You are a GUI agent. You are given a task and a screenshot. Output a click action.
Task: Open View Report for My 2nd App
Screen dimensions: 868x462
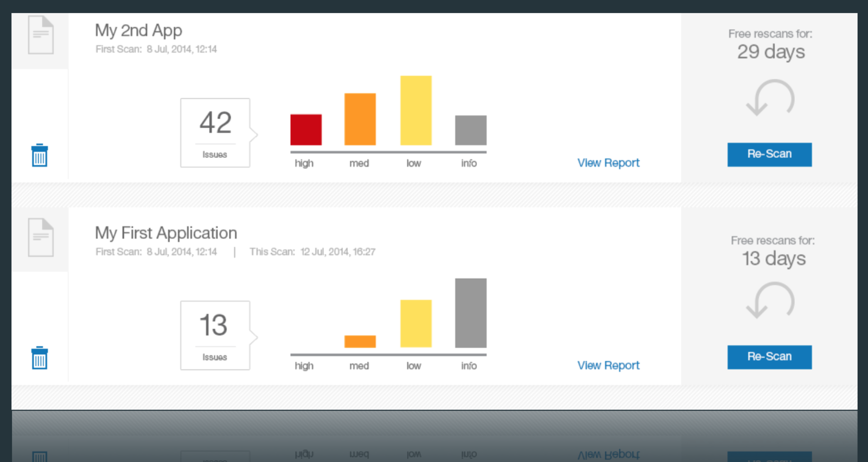tap(608, 163)
